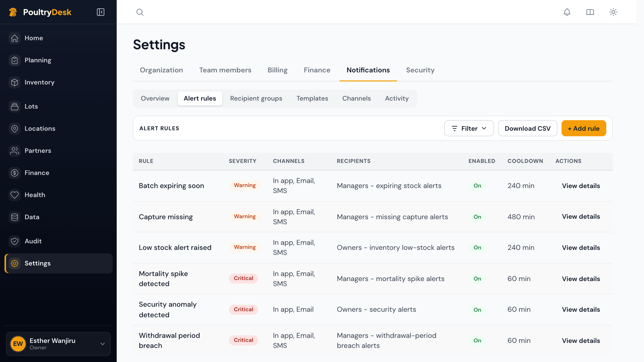View details for Withdrawal period breach
This screenshot has height=362, width=644.
(x=581, y=341)
